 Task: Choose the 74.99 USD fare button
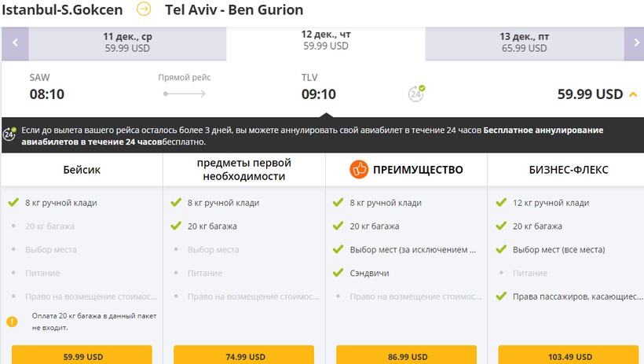click(244, 356)
